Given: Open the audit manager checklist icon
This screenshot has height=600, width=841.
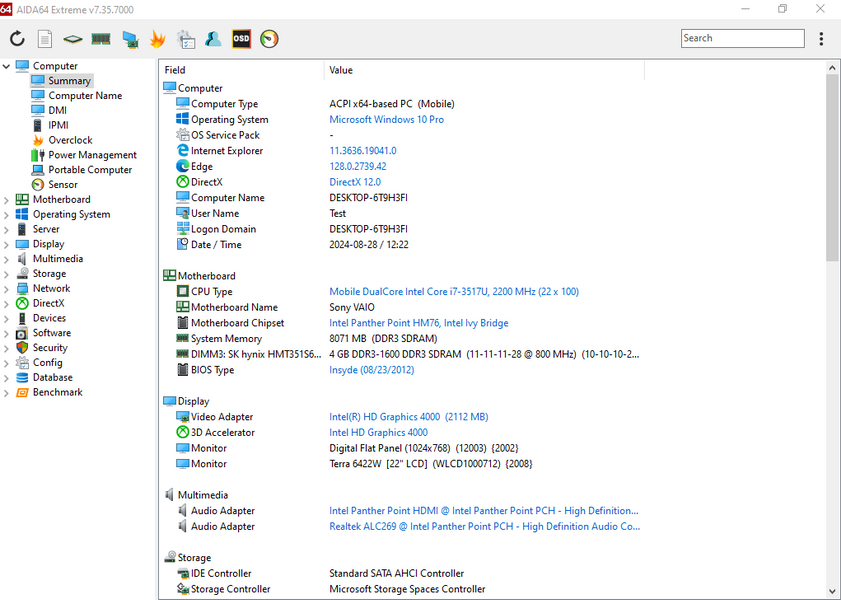Looking at the screenshot, I should pos(186,39).
